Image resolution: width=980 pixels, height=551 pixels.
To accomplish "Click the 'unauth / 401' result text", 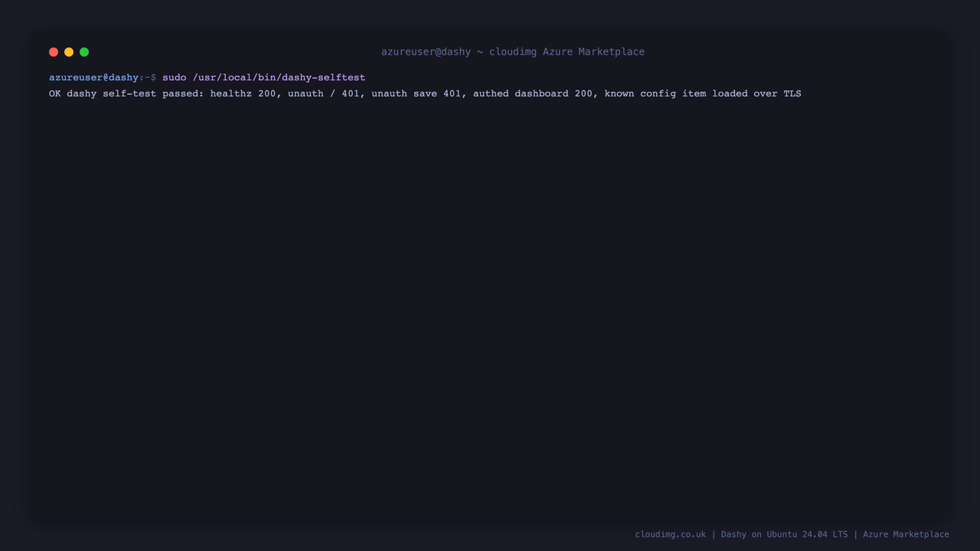I will pyautogui.click(x=324, y=93).
